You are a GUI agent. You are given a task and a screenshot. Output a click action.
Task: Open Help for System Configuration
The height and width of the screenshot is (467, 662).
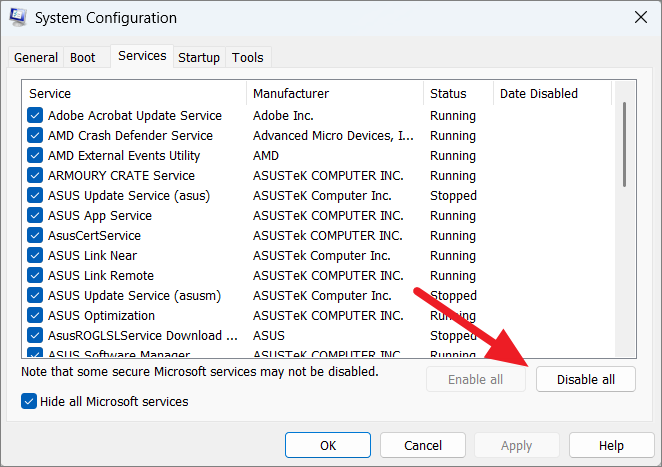[611, 445]
